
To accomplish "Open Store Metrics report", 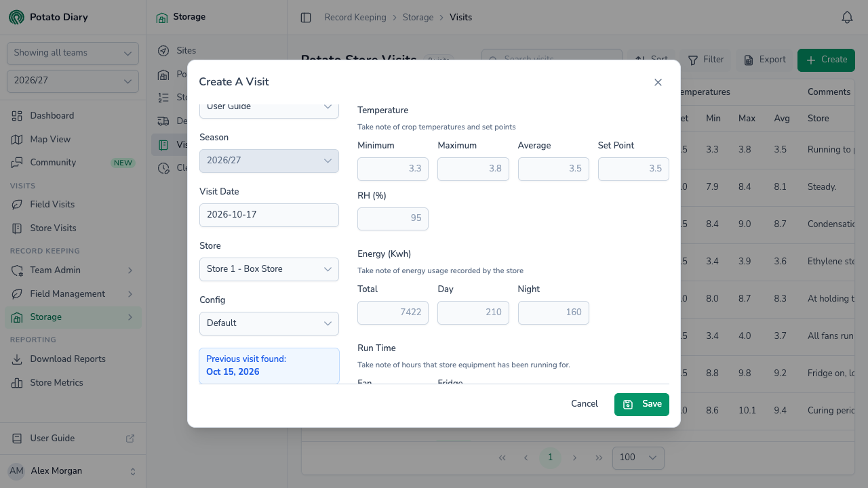I will tap(73, 383).
